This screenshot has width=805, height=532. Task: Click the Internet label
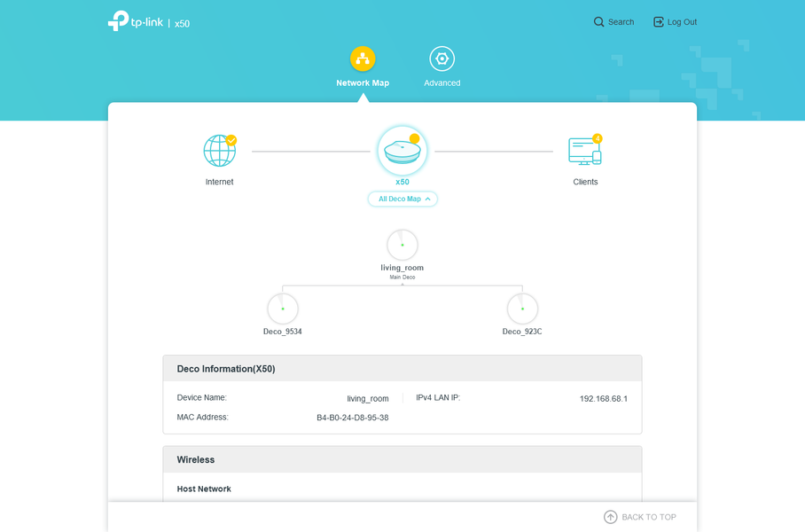pos(219,182)
